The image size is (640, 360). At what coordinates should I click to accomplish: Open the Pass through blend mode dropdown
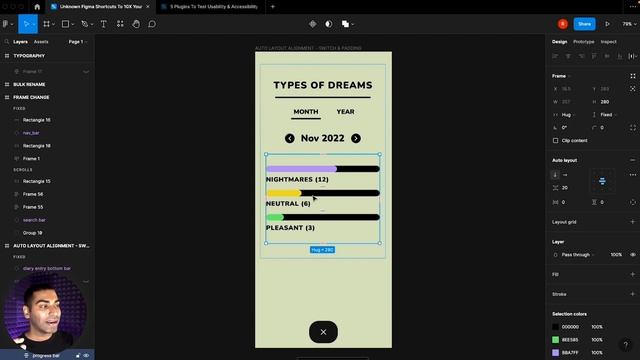tap(577, 255)
